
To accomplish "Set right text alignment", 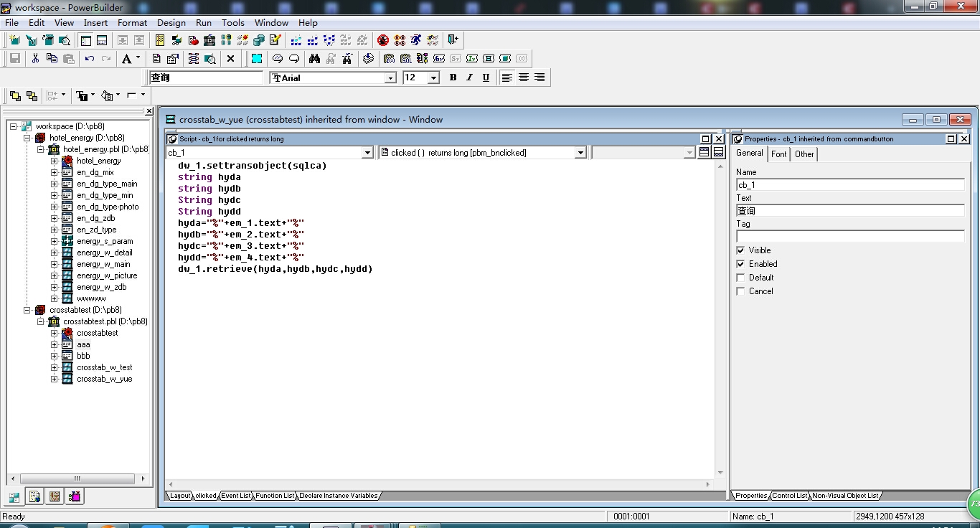I will click(x=540, y=77).
